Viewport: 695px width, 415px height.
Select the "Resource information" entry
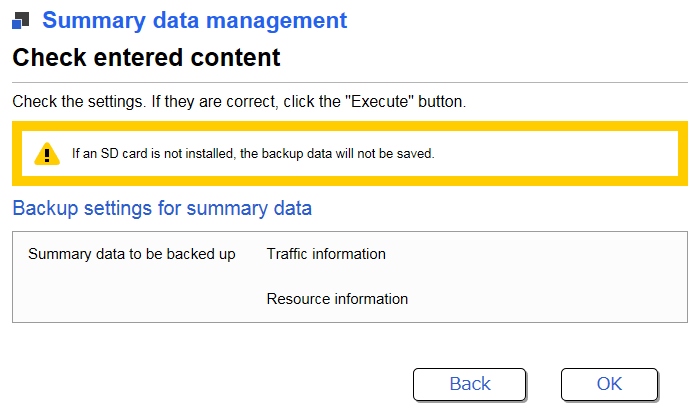point(337,299)
